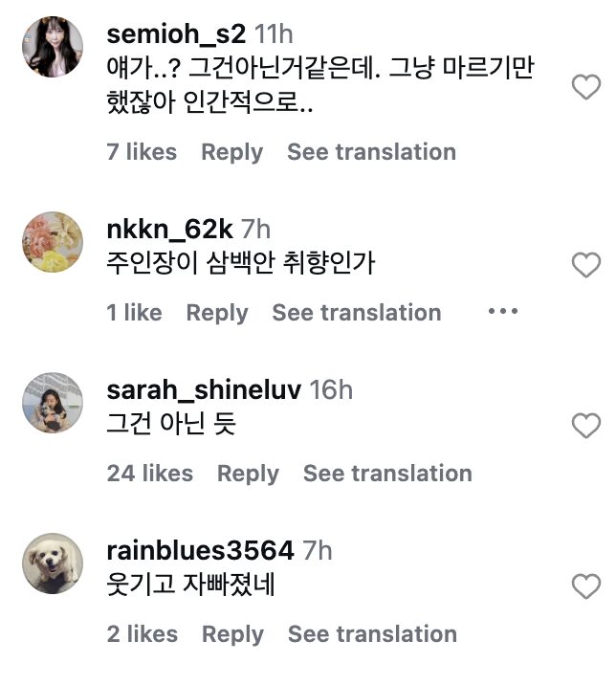The height and width of the screenshot is (685, 616).
Task: Open sarah_shineluv's profile photo
Action: [x=53, y=403]
